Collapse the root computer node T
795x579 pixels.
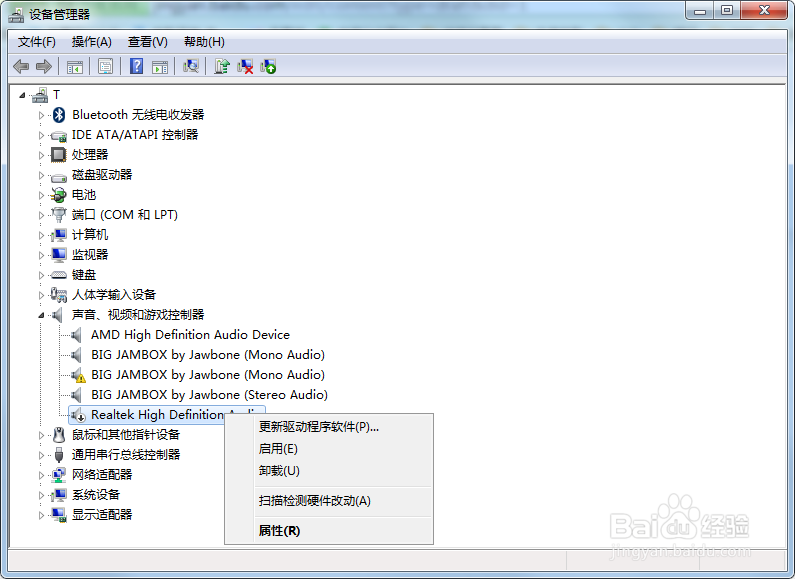pyautogui.click(x=22, y=95)
